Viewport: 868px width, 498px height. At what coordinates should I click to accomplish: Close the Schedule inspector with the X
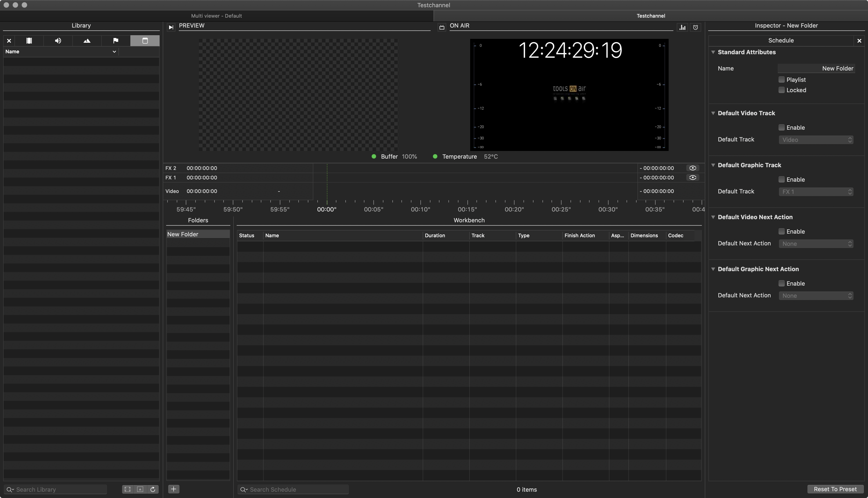[x=859, y=41]
